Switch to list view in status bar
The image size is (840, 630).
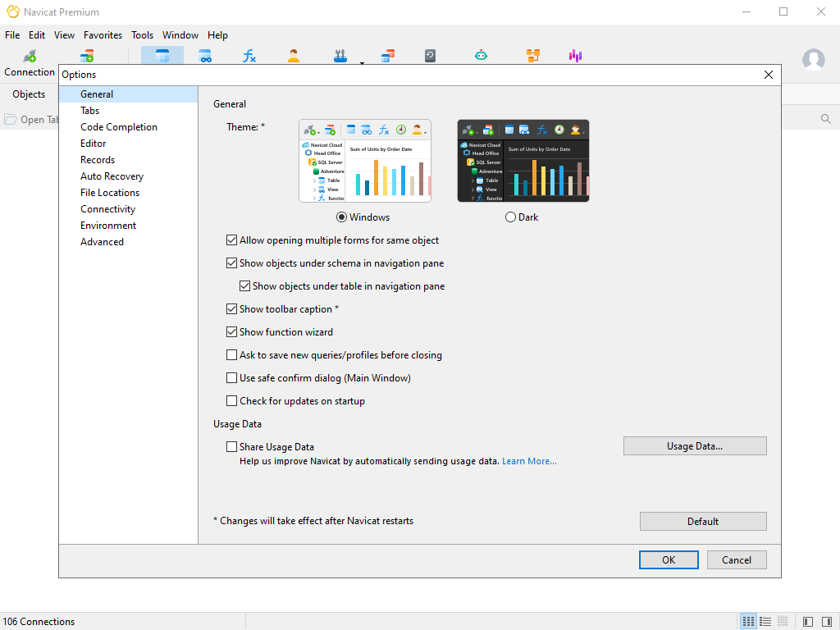[x=765, y=622]
